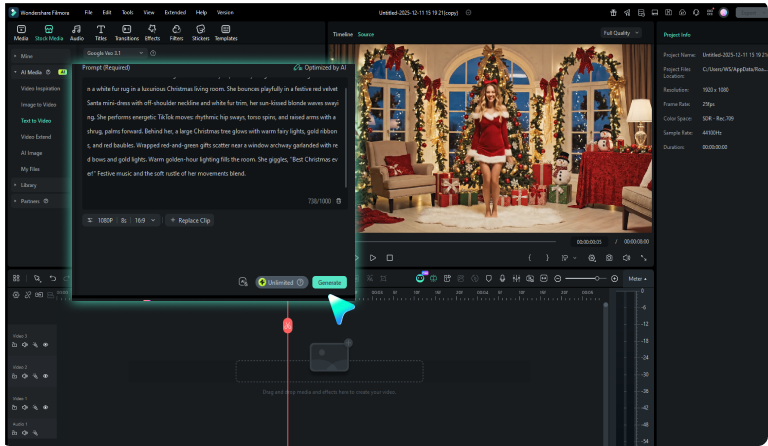
Task: Click the marker shield icon in timeline toolbar
Action: (x=488, y=279)
